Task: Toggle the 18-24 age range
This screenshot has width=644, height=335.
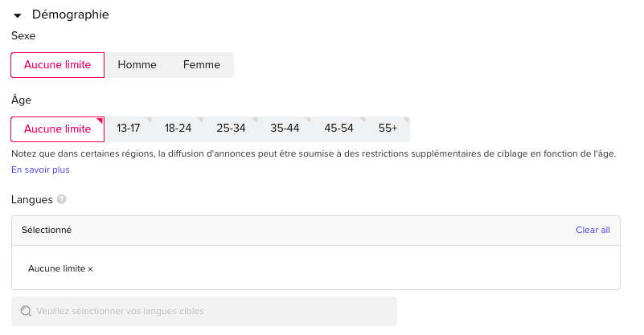Action: click(178, 129)
